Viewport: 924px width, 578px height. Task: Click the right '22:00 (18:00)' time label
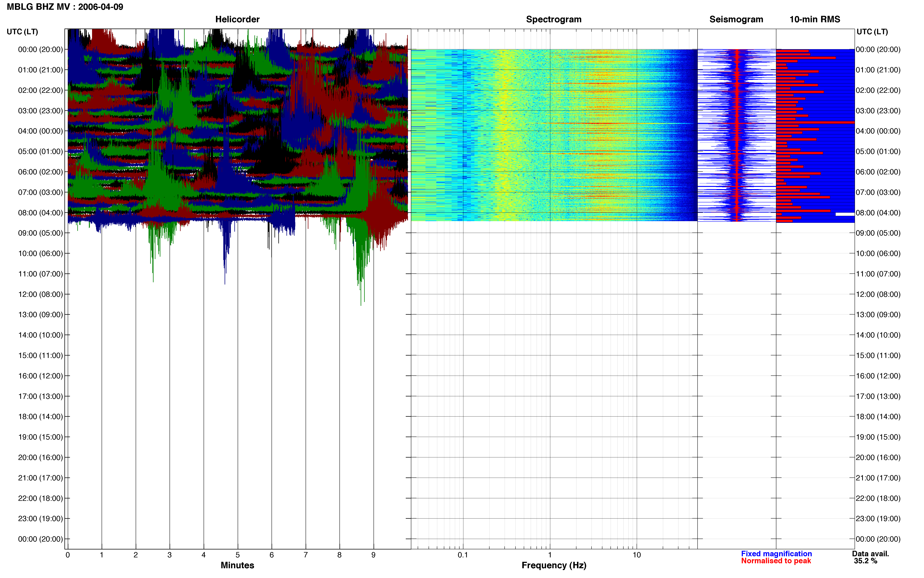point(878,498)
